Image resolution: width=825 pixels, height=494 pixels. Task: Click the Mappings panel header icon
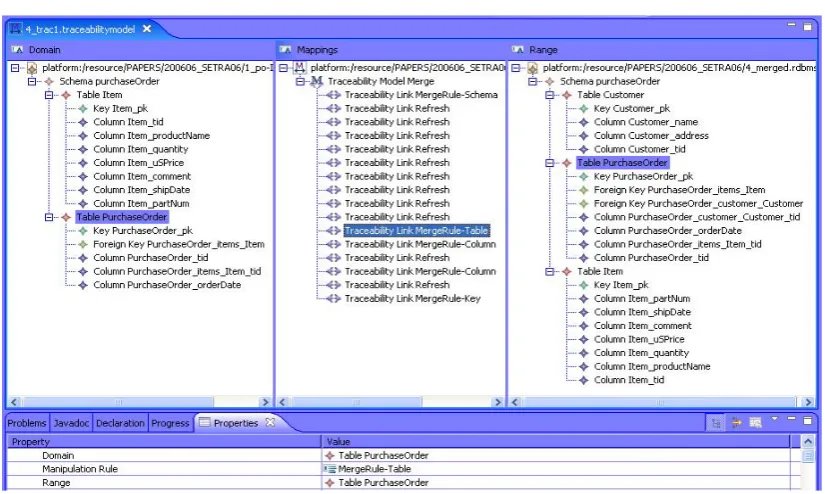[286, 50]
